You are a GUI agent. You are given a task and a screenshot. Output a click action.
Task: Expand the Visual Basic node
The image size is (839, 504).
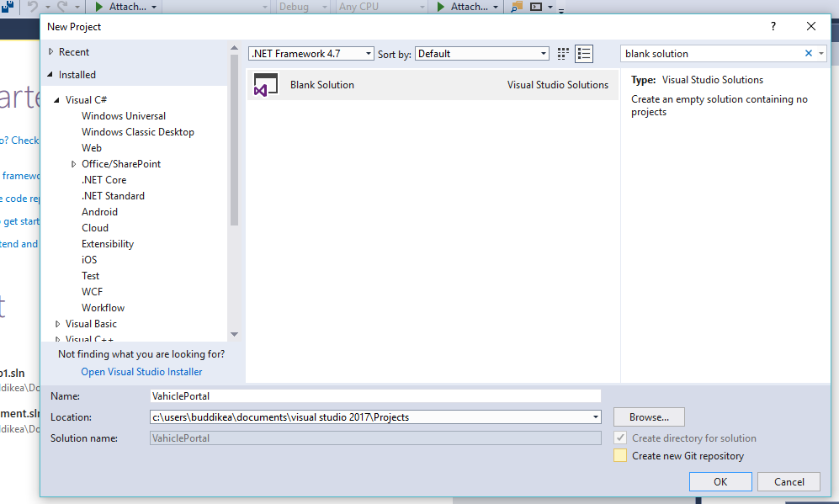[57, 324]
